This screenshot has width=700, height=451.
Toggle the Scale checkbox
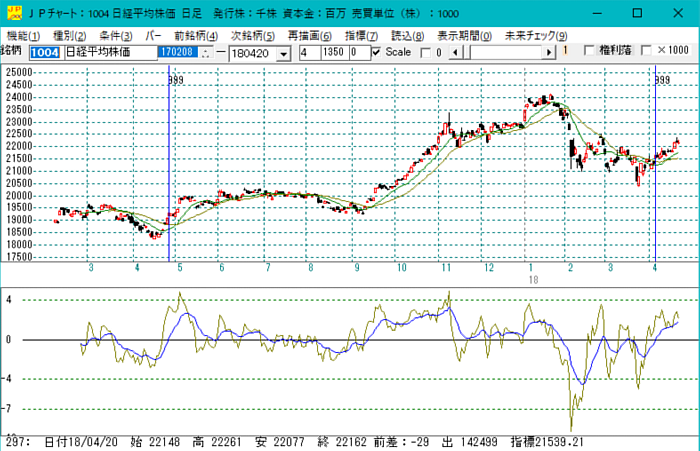point(376,51)
